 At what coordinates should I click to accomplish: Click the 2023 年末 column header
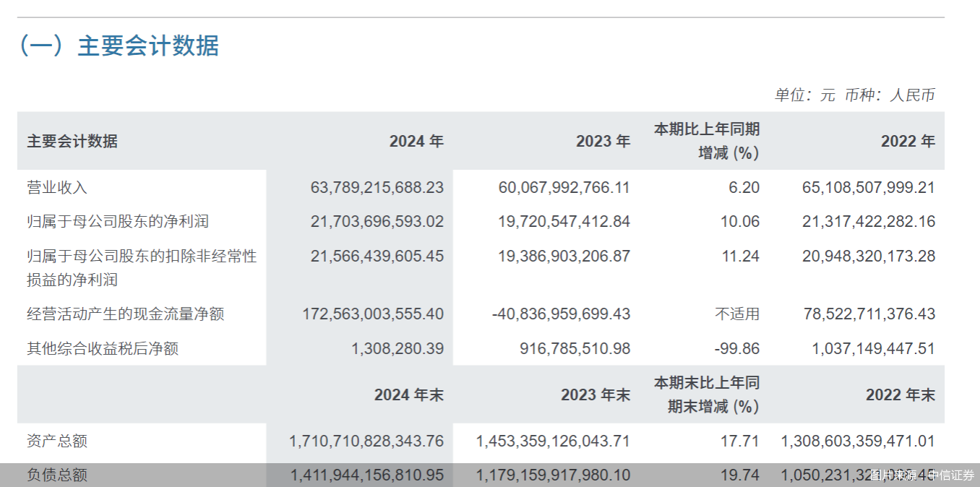point(596,395)
